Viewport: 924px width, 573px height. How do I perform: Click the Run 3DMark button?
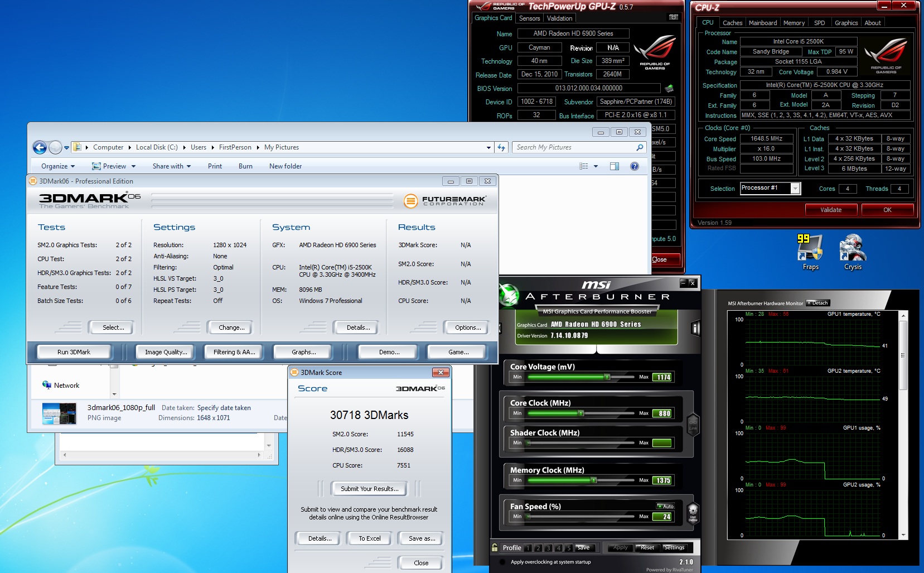(x=74, y=352)
